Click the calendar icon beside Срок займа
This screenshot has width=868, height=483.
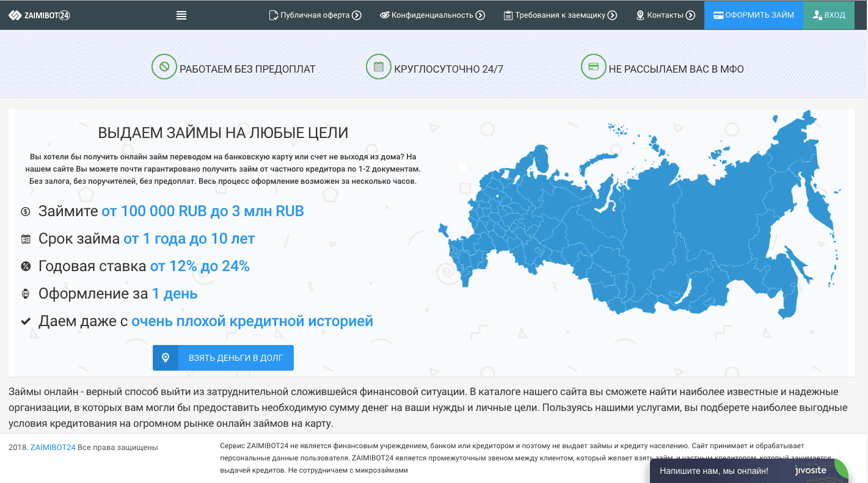coord(25,238)
